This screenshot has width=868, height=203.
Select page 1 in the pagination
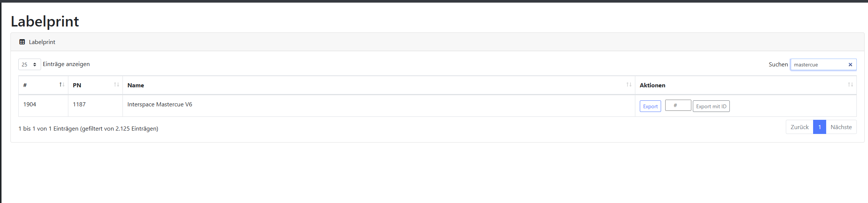click(819, 127)
